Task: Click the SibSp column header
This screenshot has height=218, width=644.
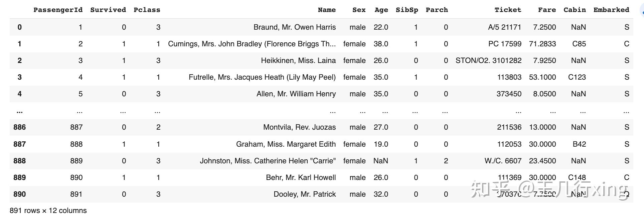Action: click(x=407, y=10)
